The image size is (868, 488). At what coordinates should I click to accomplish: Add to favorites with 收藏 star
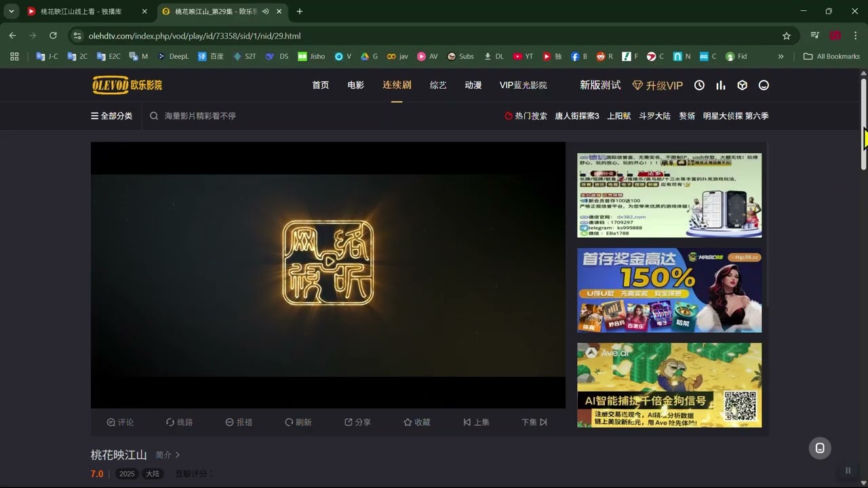[x=417, y=422]
